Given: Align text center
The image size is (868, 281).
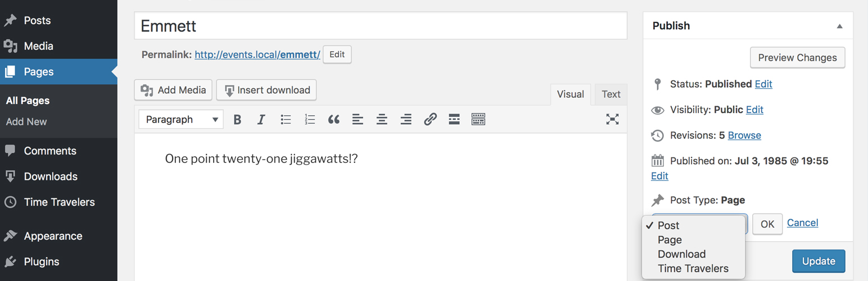Looking at the screenshot, I should [382, 119].
